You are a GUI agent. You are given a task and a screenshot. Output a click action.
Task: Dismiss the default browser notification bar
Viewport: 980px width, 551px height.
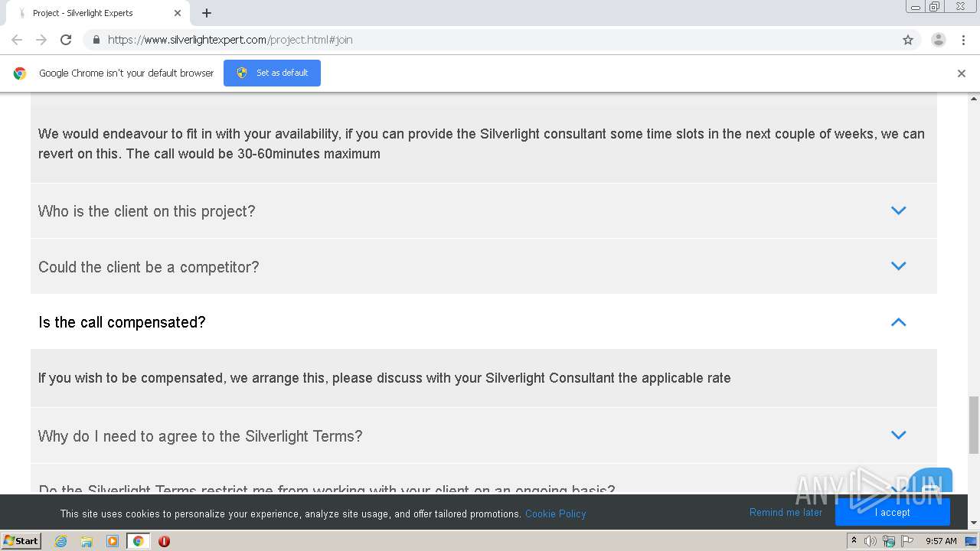961,73
